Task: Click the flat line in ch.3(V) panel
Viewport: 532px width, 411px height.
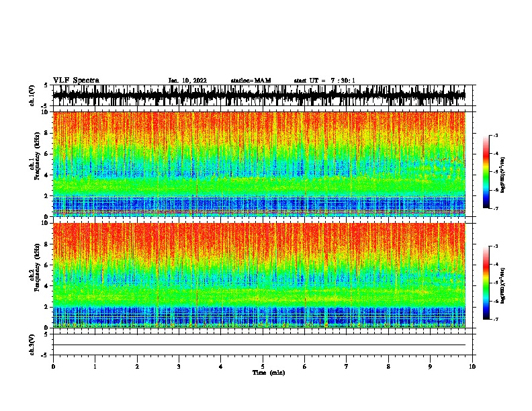Action: point(259,345)
